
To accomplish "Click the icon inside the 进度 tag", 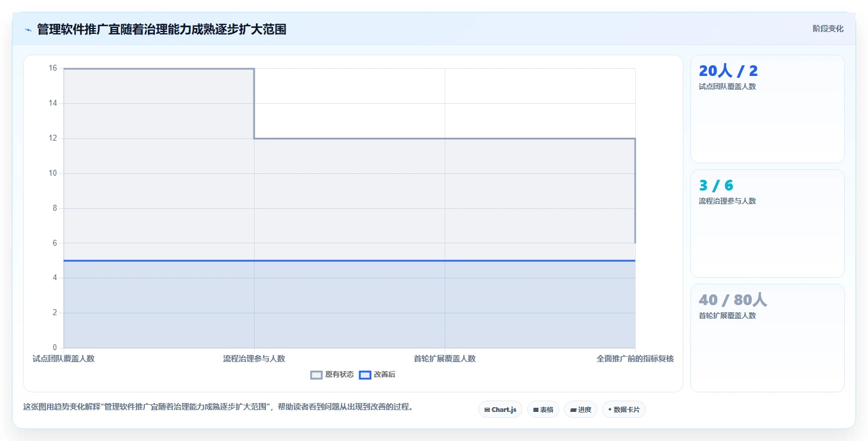I will pos(573,410).
